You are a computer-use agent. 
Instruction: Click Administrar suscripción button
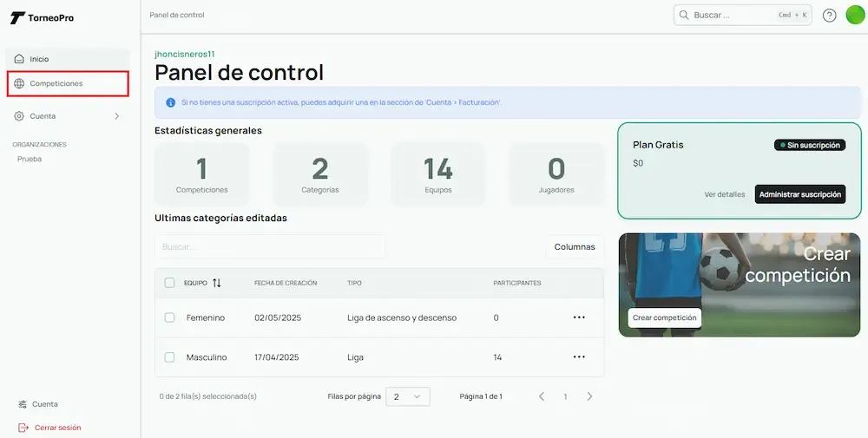(x=800, y=194)
